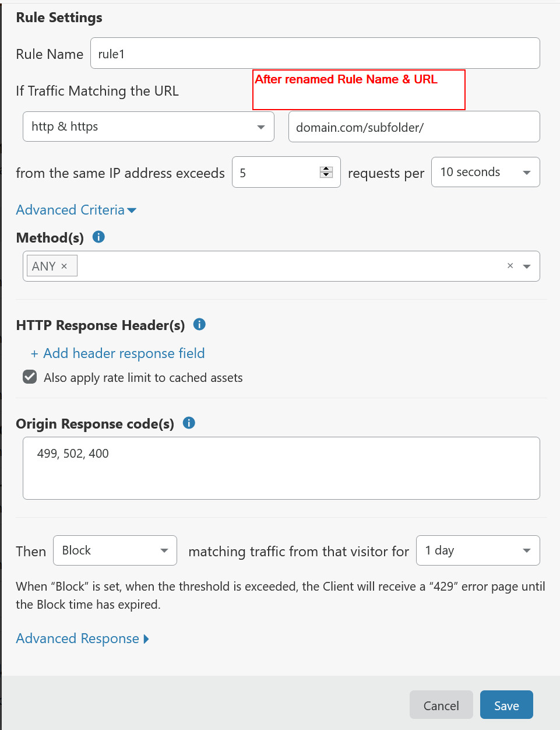Viewport: 560px width, 730px height.
Task: Toggle 'Also apply rate limit to cached assets'
Action: (x=30, y=377)
